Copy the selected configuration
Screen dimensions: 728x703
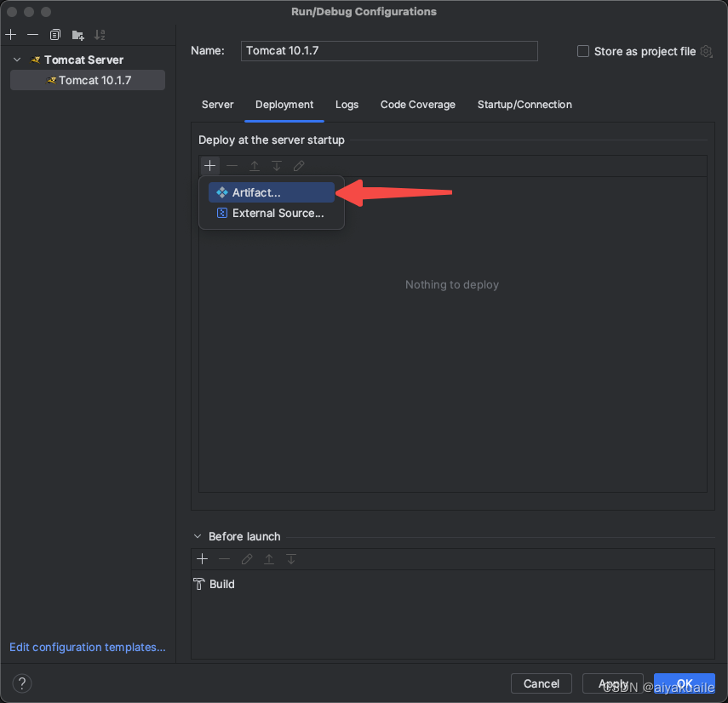(x=54, y=34)
